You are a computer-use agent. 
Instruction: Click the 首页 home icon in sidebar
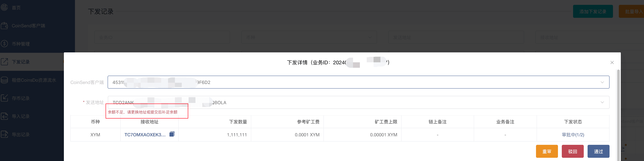pyautogui.click(x=4, y=7)
